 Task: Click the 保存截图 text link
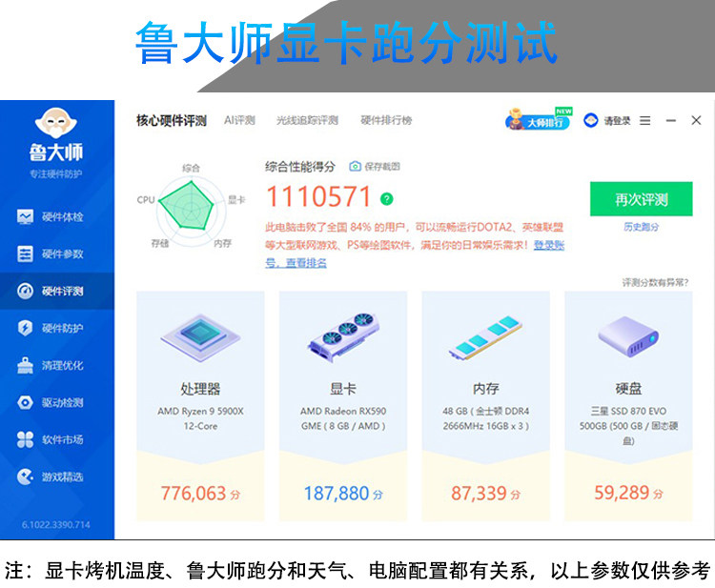[x=382, y=167]
